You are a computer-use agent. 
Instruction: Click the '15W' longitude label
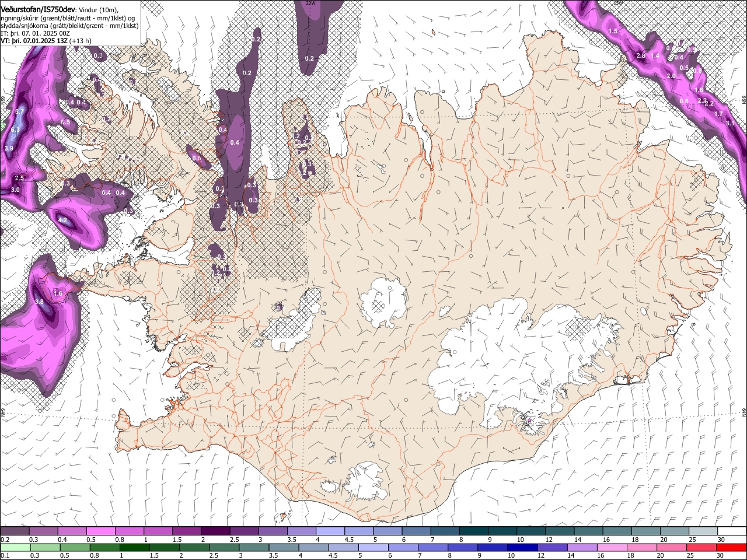click(619, 3)
